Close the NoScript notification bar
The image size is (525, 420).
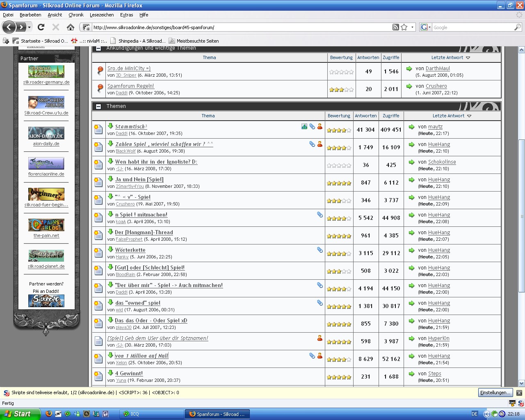(x=519, y=393)
